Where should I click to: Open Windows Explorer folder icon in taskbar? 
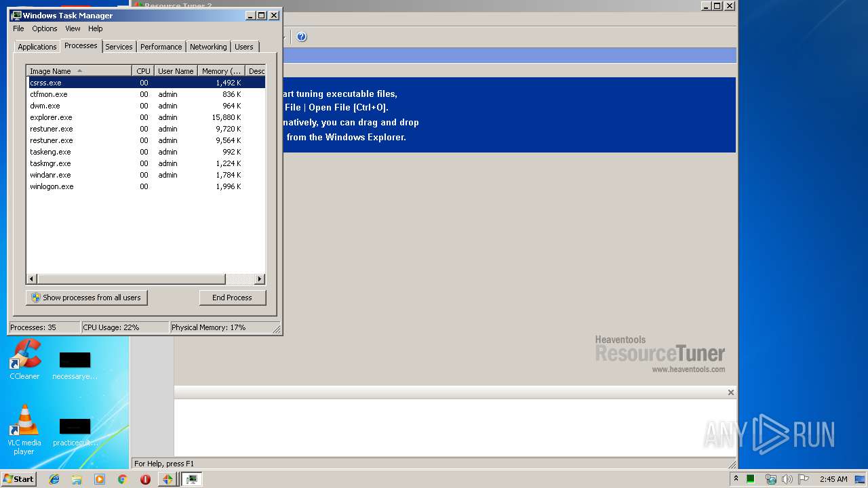(77, 479)
